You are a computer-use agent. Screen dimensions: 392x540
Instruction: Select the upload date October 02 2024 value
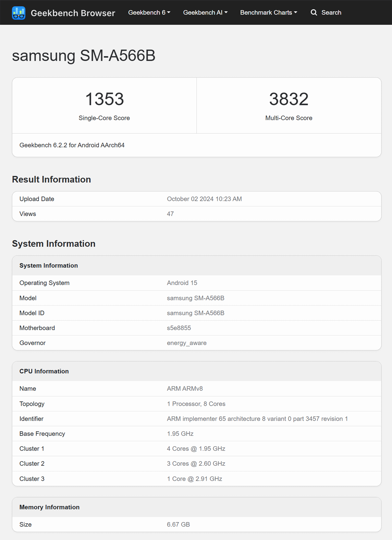coord(204,199)
